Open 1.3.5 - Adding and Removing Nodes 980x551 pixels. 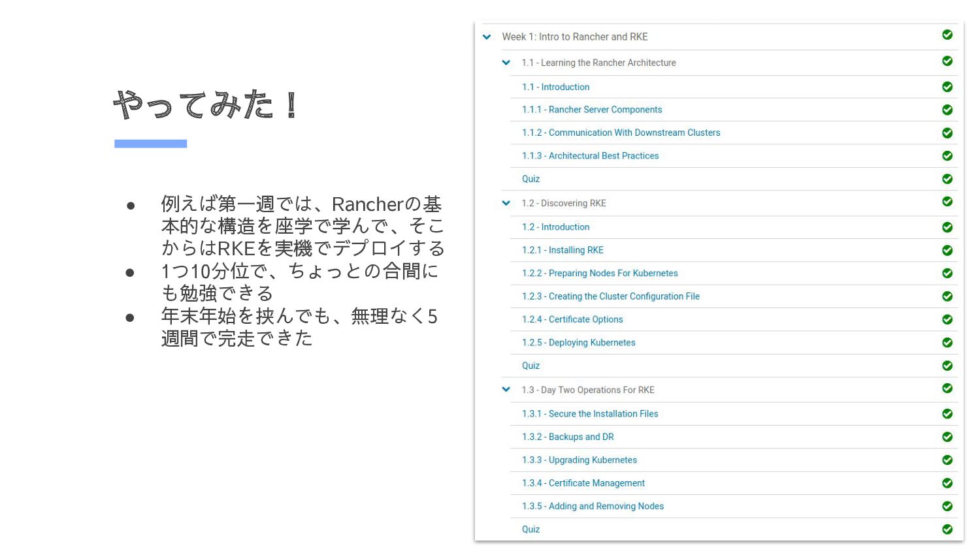click(593, 506)
